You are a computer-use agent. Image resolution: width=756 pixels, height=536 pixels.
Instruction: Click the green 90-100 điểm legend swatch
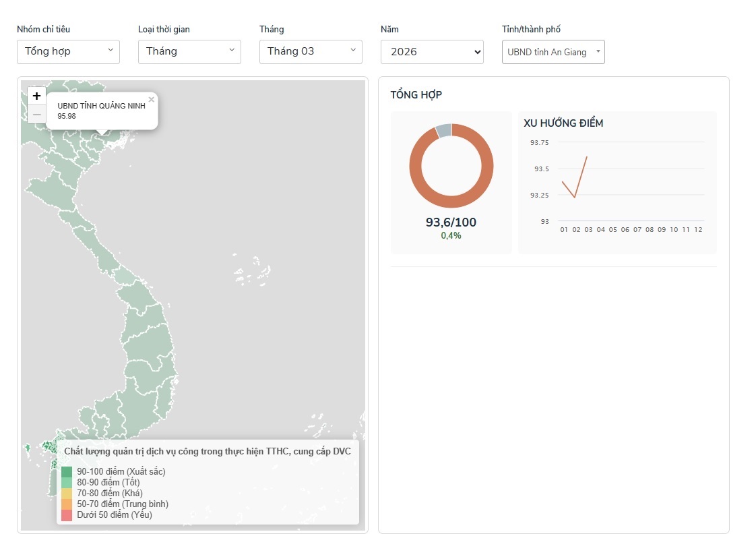[67, 472]
